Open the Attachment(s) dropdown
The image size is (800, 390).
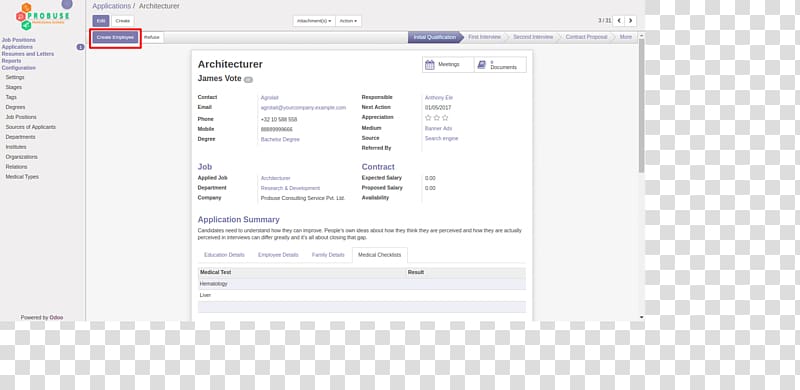[x=314, y=21]
